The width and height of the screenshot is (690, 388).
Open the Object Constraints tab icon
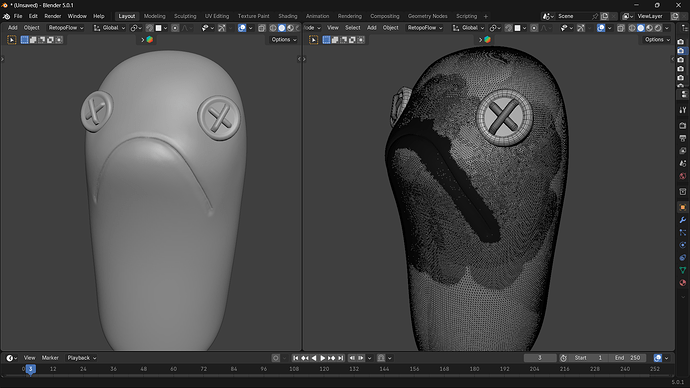[683, 257]
